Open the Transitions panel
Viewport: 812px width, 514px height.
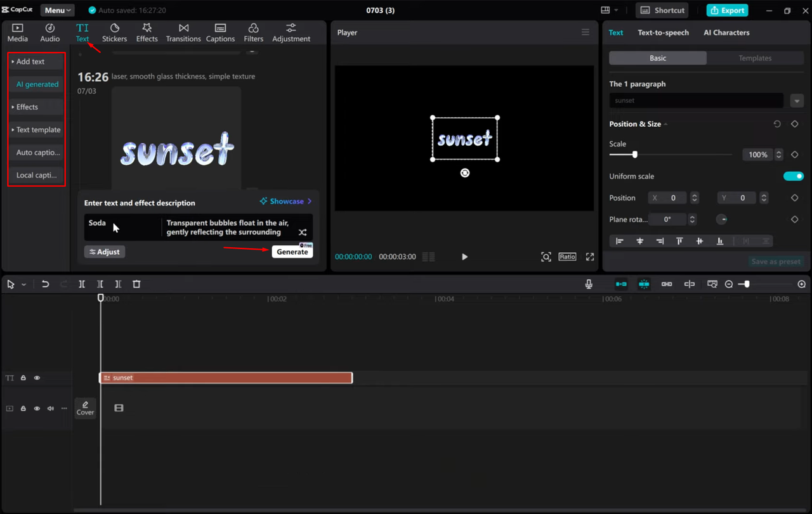[x=183, y=32]
